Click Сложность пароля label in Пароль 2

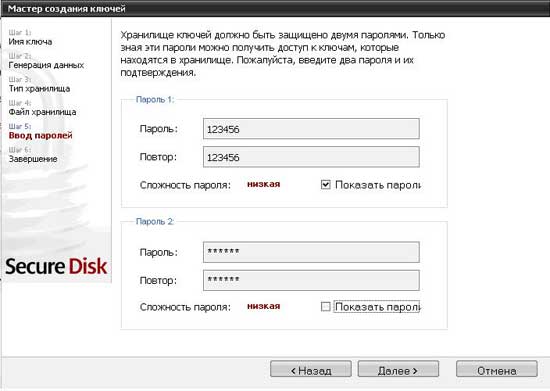[x=185, y=307]
